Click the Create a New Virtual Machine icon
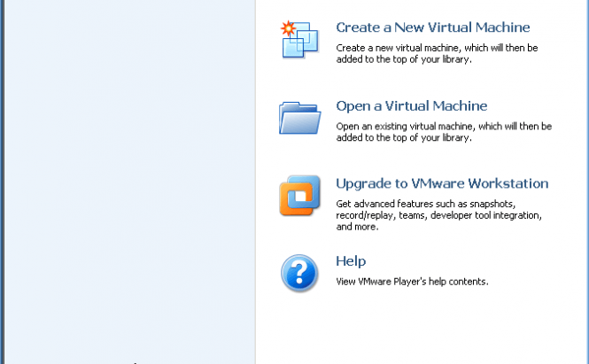589x364 pixels. [299, 40]
